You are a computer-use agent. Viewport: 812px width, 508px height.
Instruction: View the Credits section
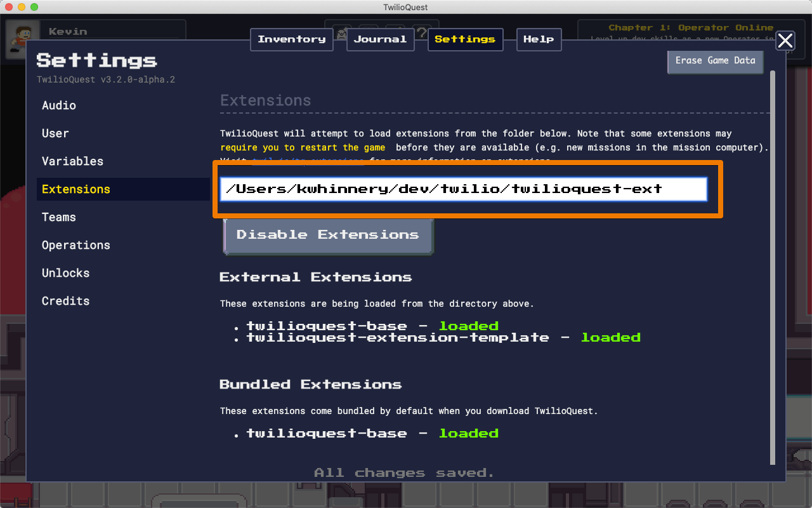(65, 301)
